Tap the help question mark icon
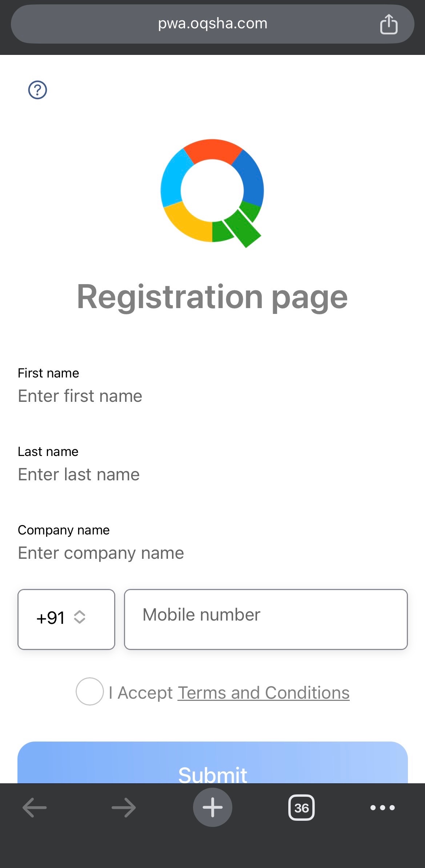Viewport: 425px width, 868px height. [x=37, y=90]
